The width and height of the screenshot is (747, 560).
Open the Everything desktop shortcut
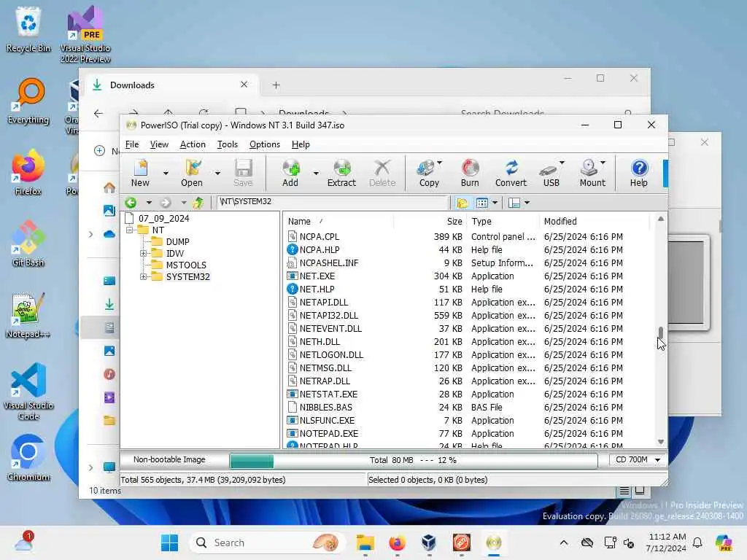point(28,101)
